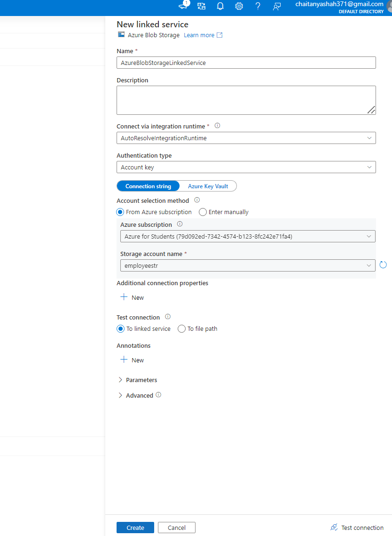
Task: Click the info icon beside integration runtime
Action: [x=217, y=125]
